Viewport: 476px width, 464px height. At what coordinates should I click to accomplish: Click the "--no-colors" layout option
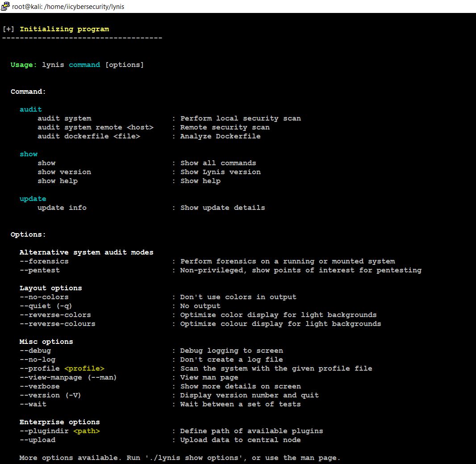[x=44, y=297]
